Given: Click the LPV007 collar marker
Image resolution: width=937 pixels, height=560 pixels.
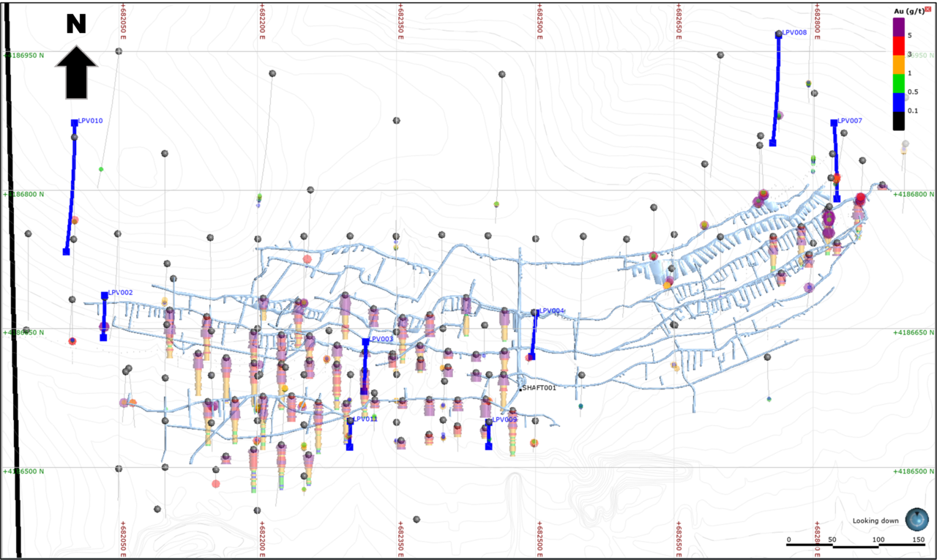Looking at the screenshot, I should pyautogui.click(x=834, y=123).
